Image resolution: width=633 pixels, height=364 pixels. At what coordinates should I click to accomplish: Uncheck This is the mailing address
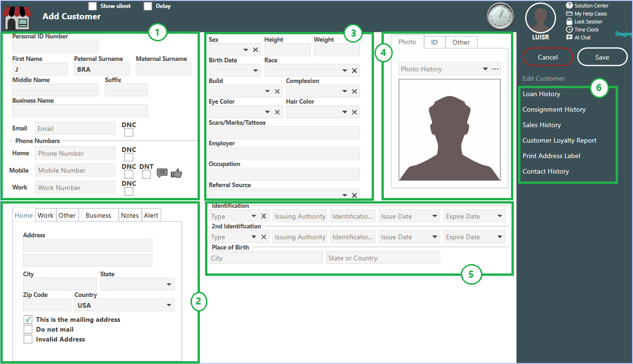pos(28,319)
